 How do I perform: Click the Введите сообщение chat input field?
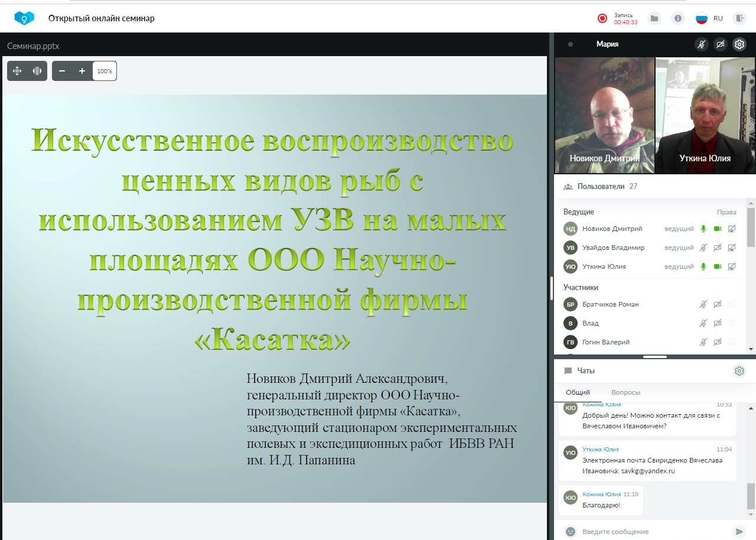[653, 531]
